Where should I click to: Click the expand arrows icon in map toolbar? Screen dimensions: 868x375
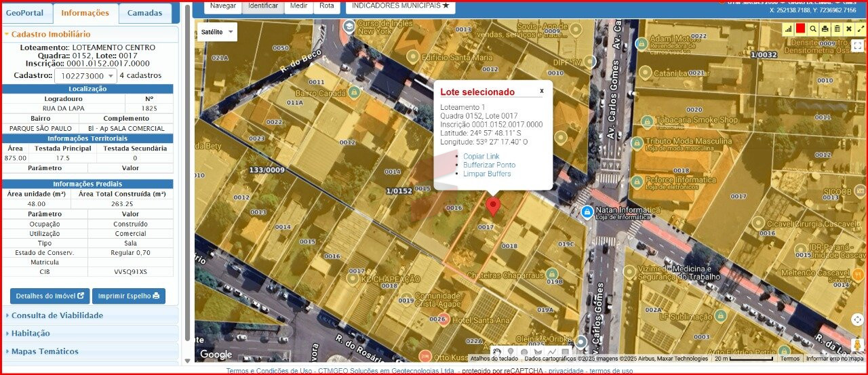point(861,29)
